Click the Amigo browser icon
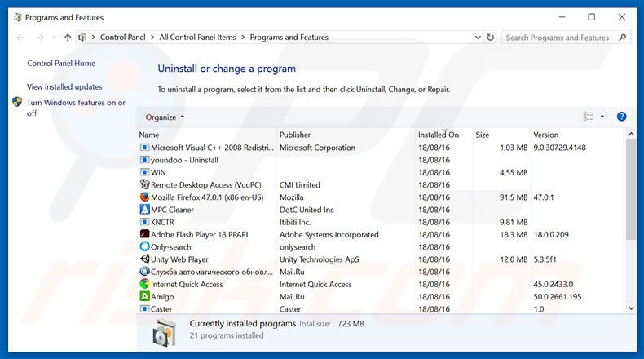The width and height of the screenshot is (644, 359). (144, 296)
